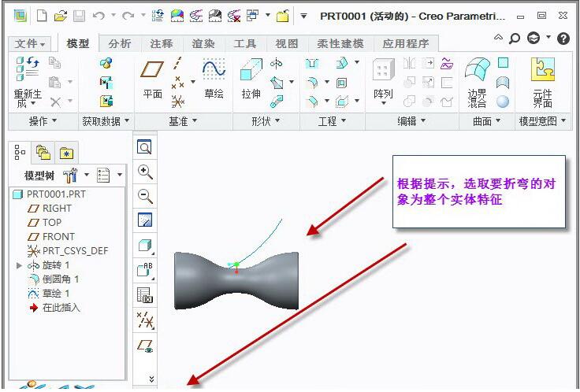
Task: Open the view manager icon
Action: click(145, 295)
